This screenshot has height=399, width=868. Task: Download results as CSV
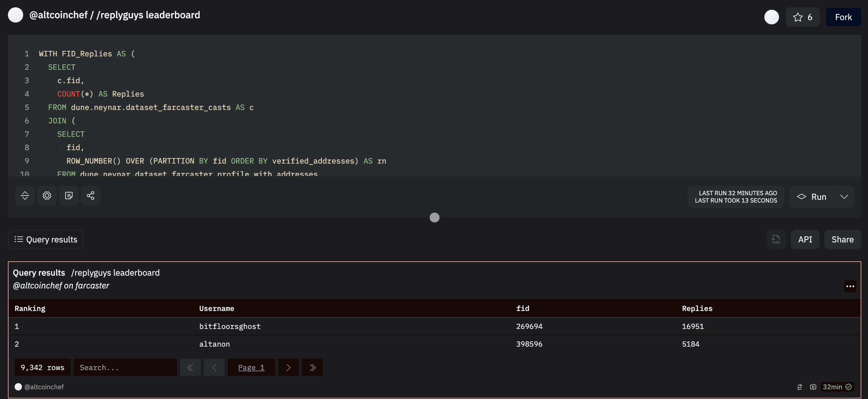coord(776,239)
